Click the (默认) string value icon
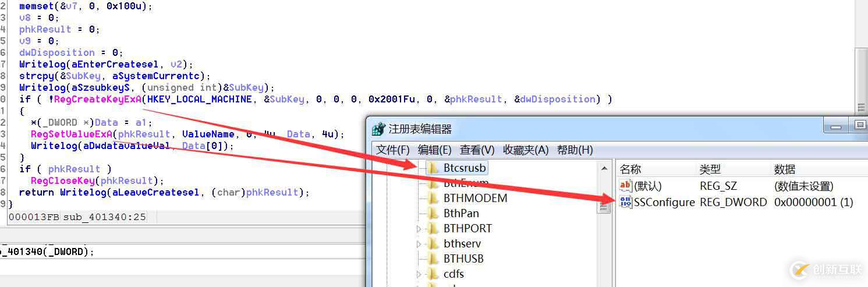Image resolution: width=868 pixels, height=287 pixels. click(x=626, y=186)
